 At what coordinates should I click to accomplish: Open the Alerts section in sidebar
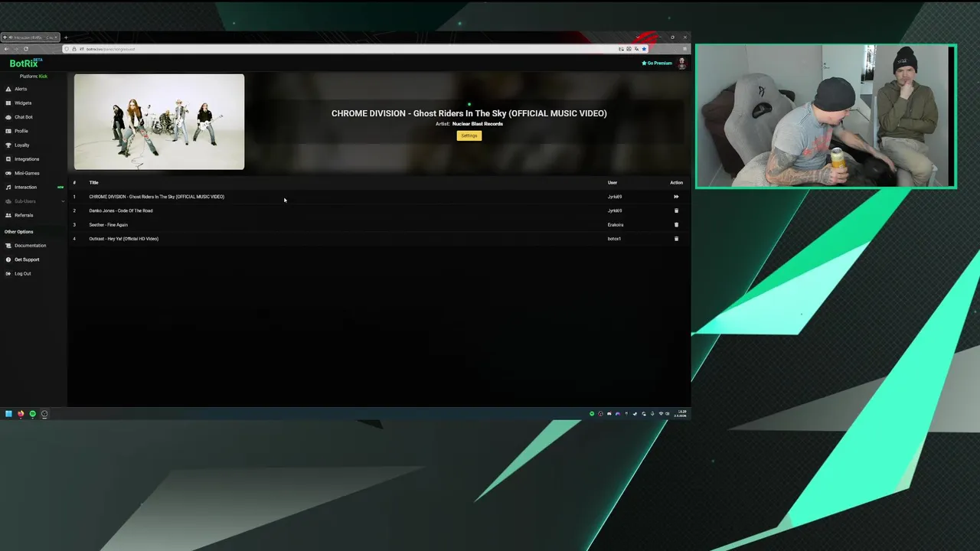[21, 89]
